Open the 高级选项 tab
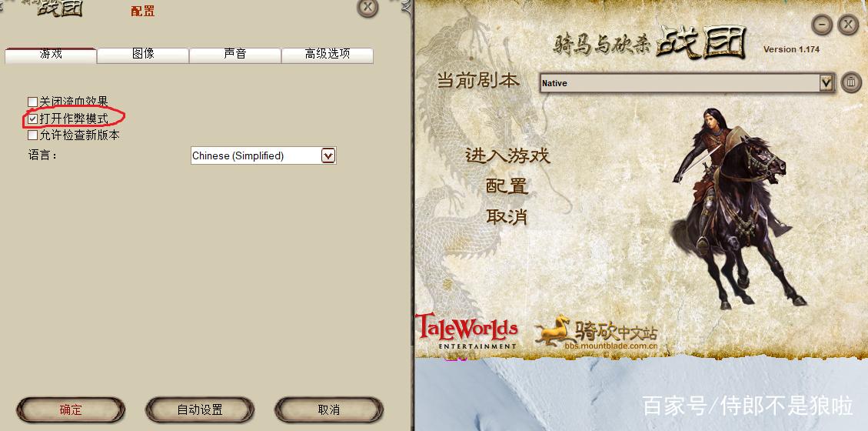 (328, 55)
